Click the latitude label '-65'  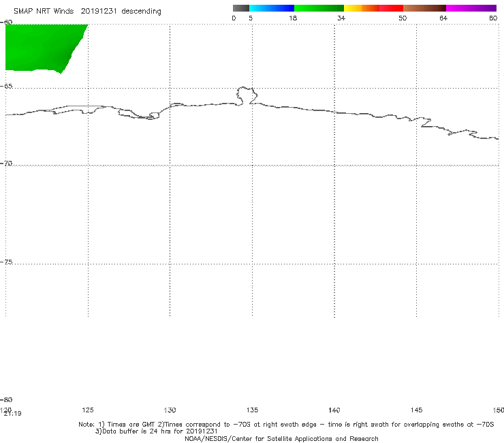click(x=6, y=87)
